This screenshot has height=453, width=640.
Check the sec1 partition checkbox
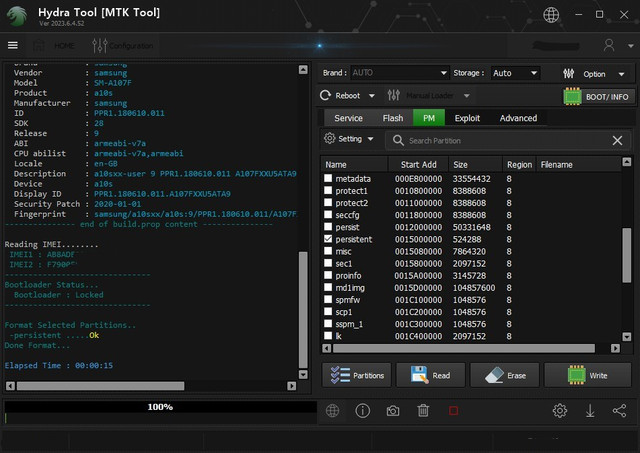328,263
